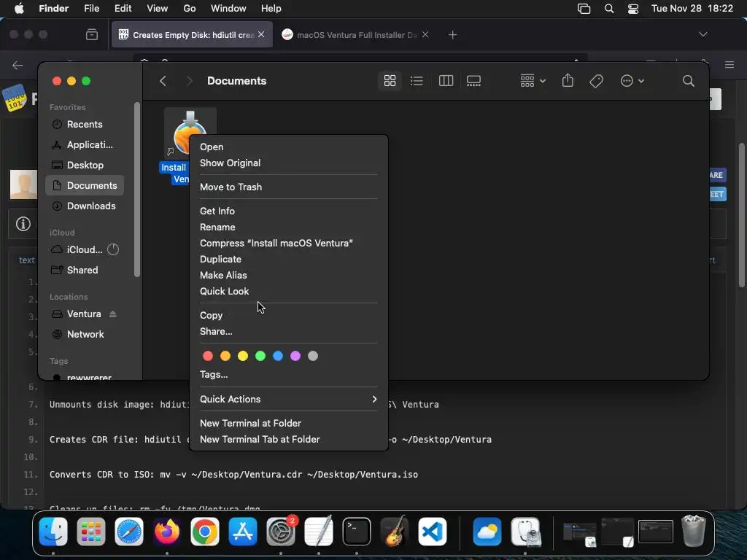The image size is (747, 560).
Task: Open Weather app from the Dock
Action: (487, 532)
